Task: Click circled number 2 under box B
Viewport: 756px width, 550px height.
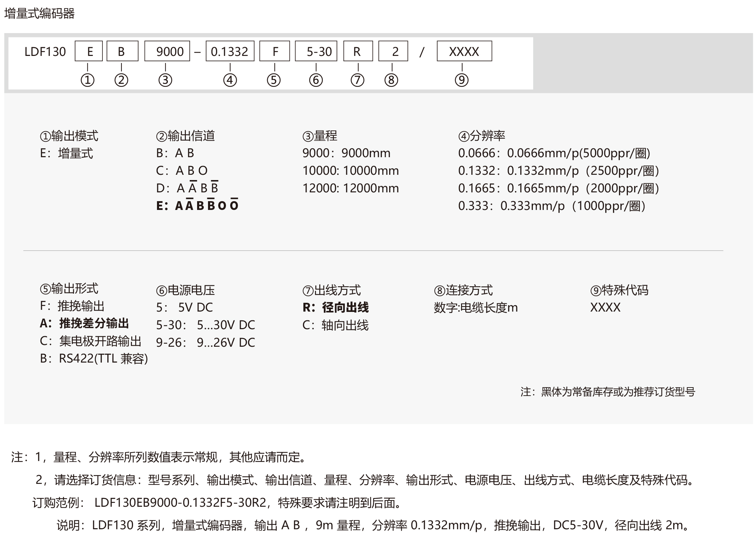Action: coord(121,80)
